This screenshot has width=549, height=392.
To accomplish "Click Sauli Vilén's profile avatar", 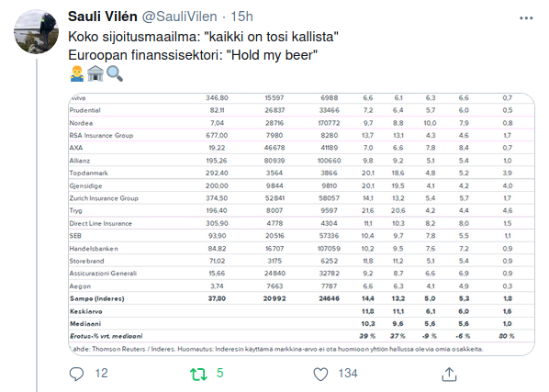I will (36, 32).
